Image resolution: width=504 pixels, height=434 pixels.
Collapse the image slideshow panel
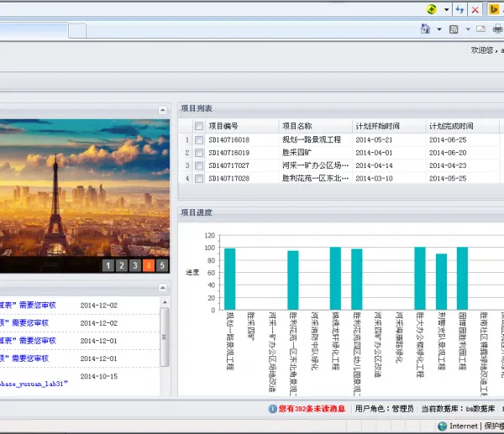163,110
